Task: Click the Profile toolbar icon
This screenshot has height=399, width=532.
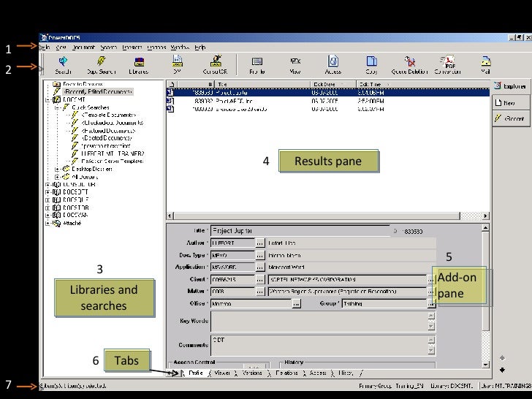Action: tap(256, 65)
